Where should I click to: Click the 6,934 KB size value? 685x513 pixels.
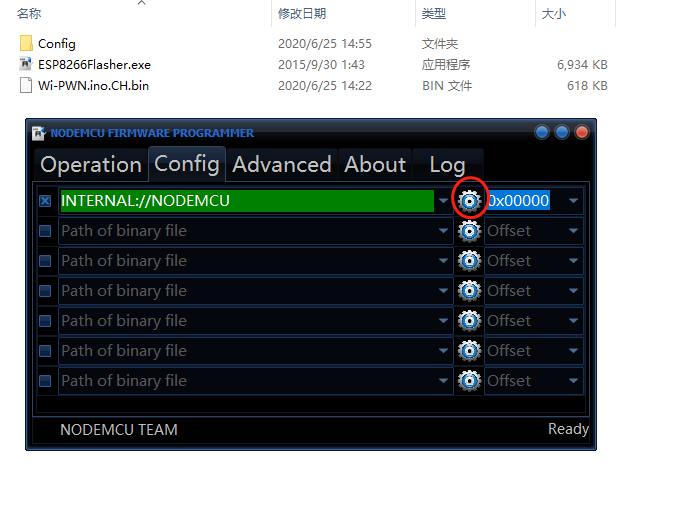coord(582,65)
